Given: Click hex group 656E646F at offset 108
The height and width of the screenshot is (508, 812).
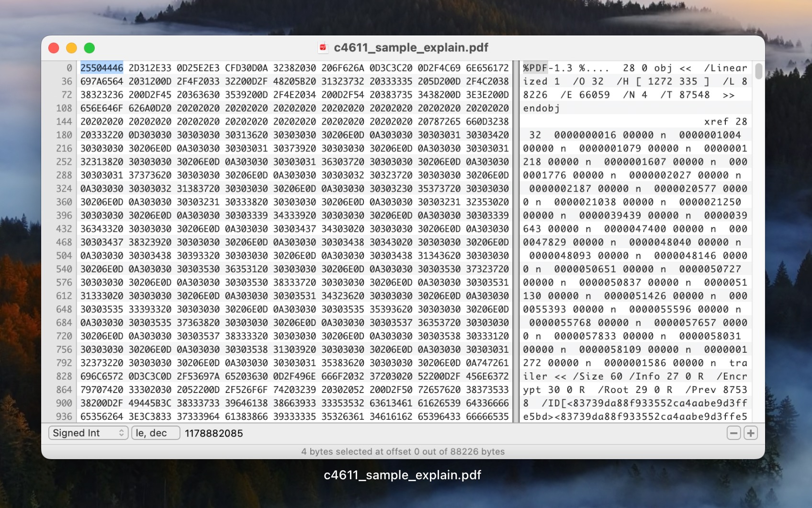Looking at the screenshot, I should [x=101, y=108].
